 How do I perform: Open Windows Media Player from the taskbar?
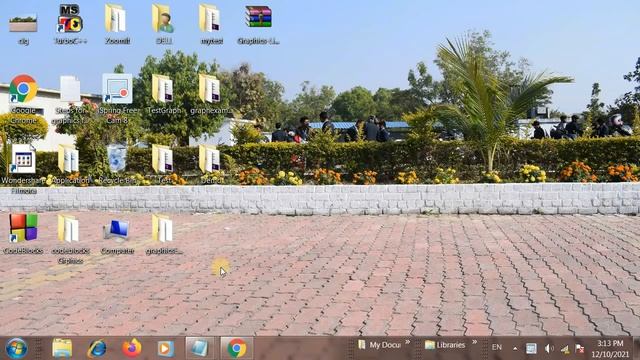[x=166, y=348]
